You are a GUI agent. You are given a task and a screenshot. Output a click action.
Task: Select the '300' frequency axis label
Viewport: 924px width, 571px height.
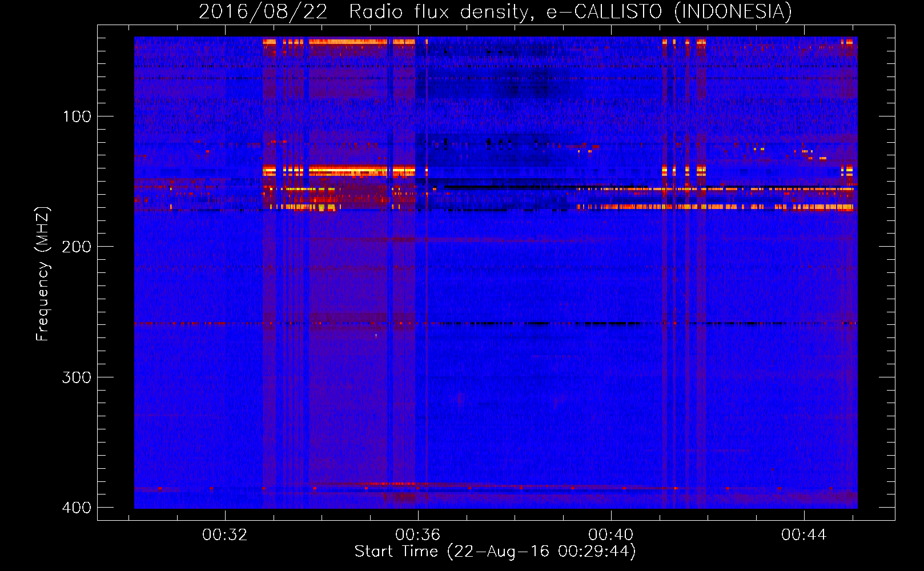[x=77, y=377]
